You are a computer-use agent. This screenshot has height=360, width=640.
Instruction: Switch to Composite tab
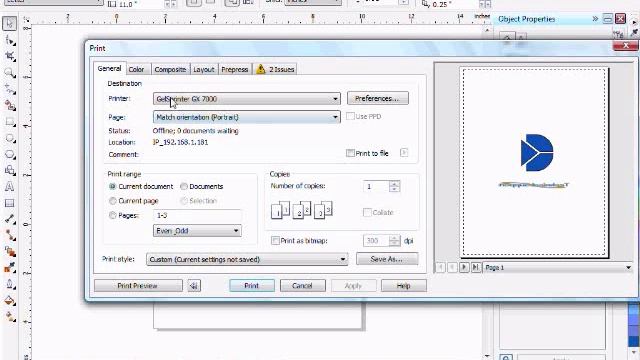[x=170, y=69]
